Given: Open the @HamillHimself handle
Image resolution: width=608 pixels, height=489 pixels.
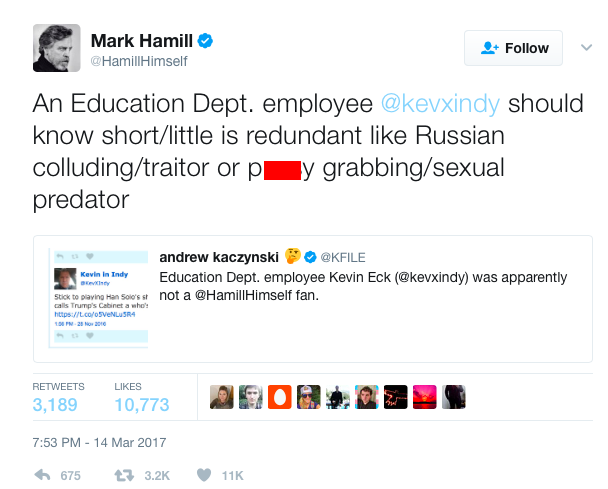Looking at the screenshot, I should pyautogui.click(x=139, y=61).
